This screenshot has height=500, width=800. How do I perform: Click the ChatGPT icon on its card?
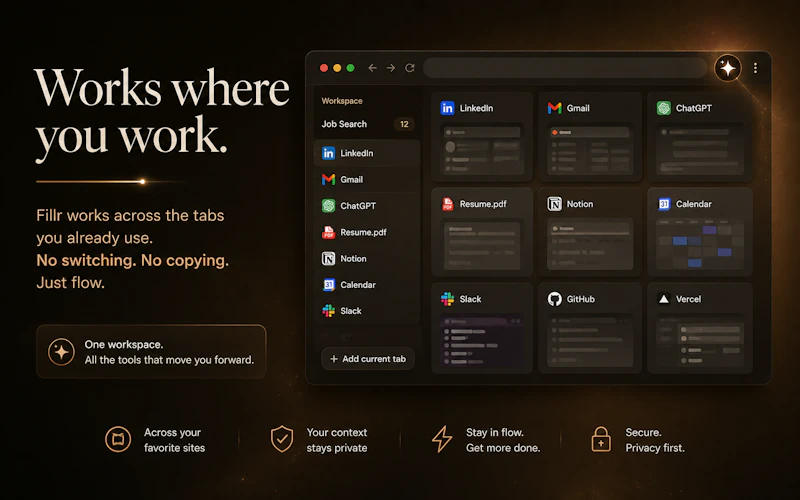click(x=664, y=108)
